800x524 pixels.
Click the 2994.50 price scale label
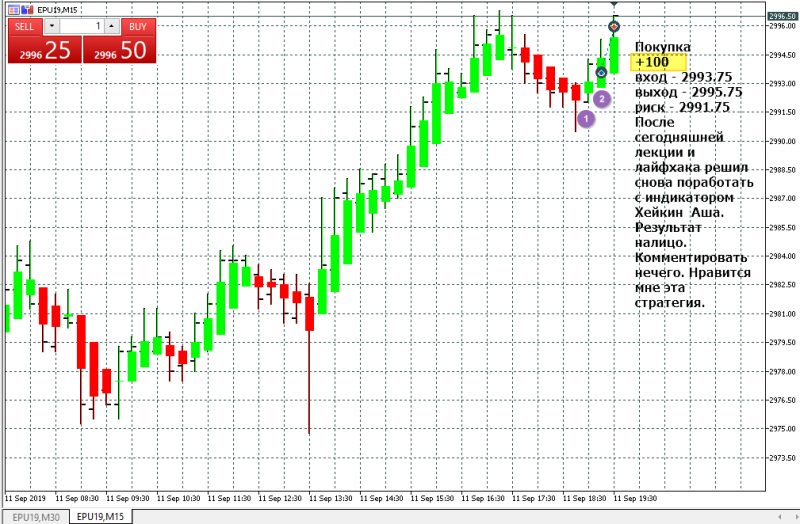(782, 55)
